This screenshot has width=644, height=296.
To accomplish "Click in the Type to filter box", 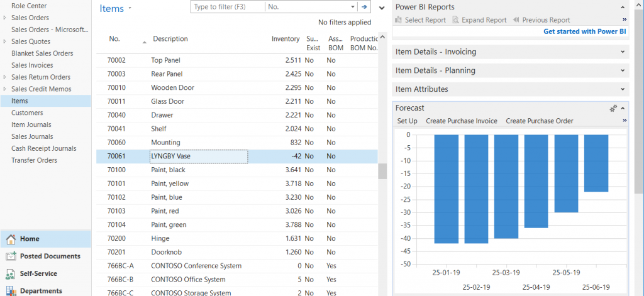I will [x=228, y=7].
